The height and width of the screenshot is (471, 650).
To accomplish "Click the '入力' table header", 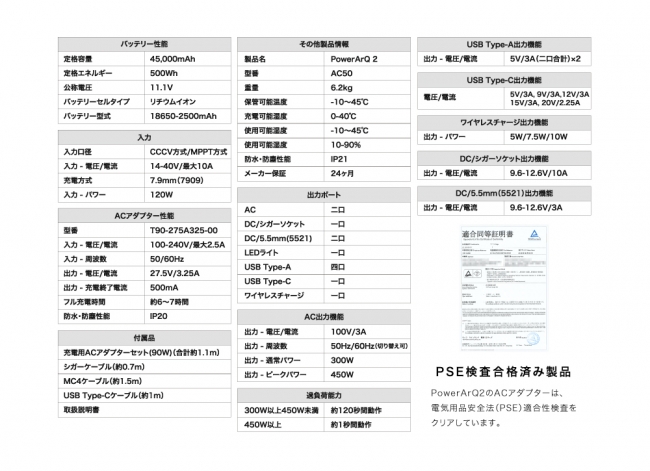I will (x=144, y=137).
